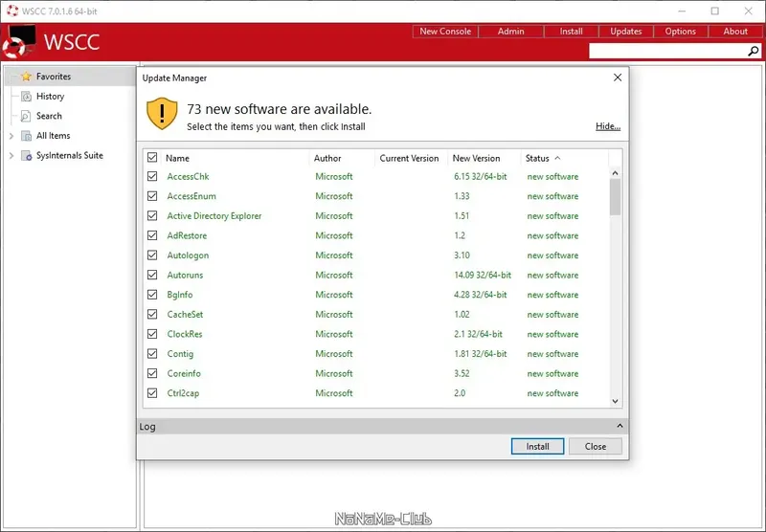766x532 pixels.
Task: Uncheck the ClockRes checkbox
Action: [152, 334]
